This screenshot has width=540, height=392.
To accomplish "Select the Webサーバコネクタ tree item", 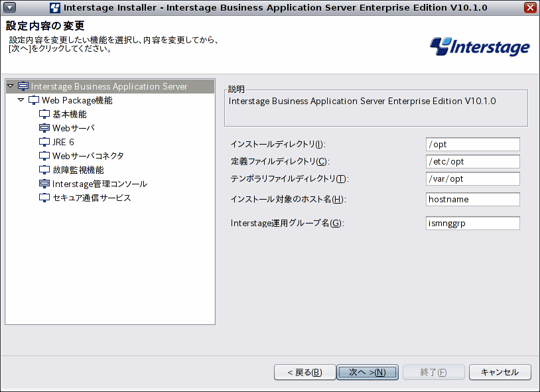I will [x=88, y=156].
